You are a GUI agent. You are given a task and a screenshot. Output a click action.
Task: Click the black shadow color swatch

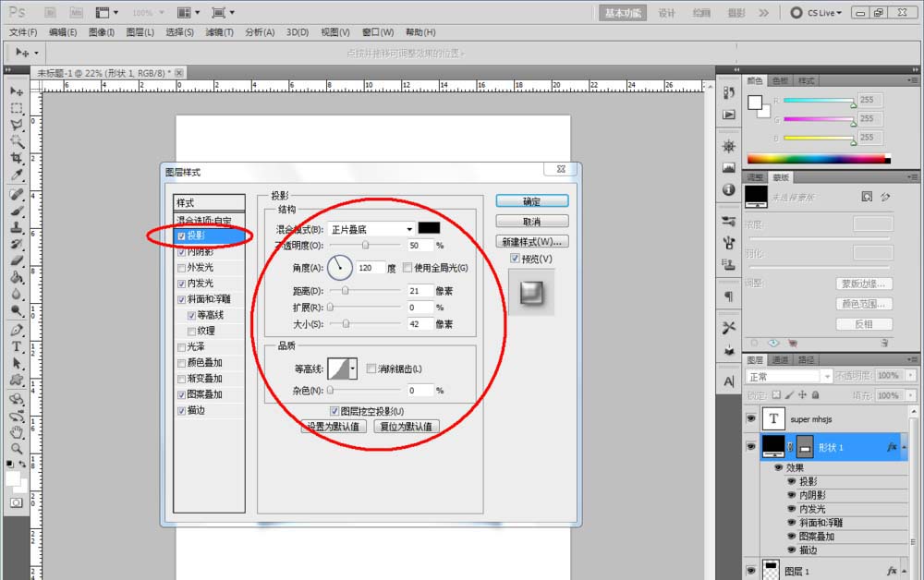[429, 228]
